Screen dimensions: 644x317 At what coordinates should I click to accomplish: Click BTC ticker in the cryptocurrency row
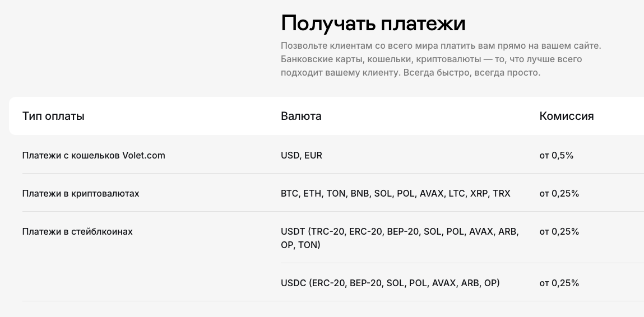point(289,194)
